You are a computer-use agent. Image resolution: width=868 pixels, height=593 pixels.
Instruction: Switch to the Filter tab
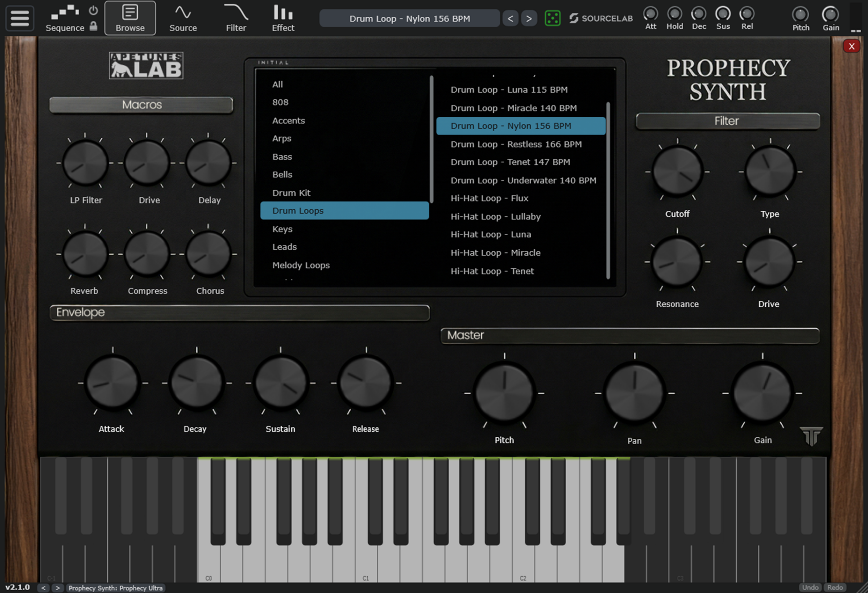(236, 19)
